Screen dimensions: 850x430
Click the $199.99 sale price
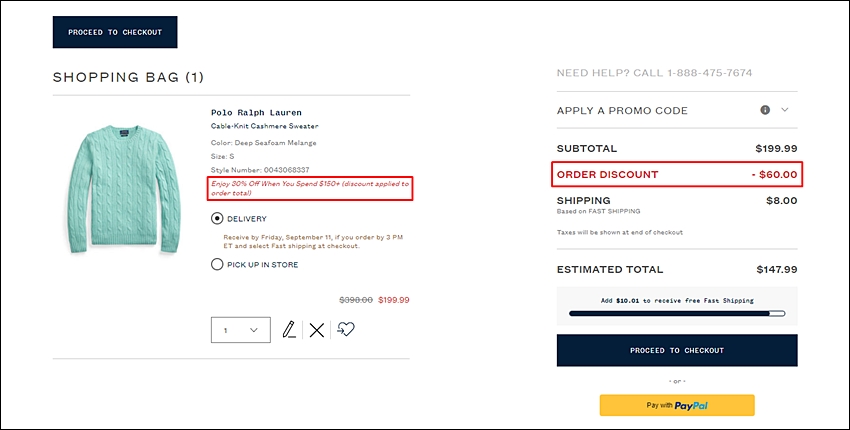point(394,300)
